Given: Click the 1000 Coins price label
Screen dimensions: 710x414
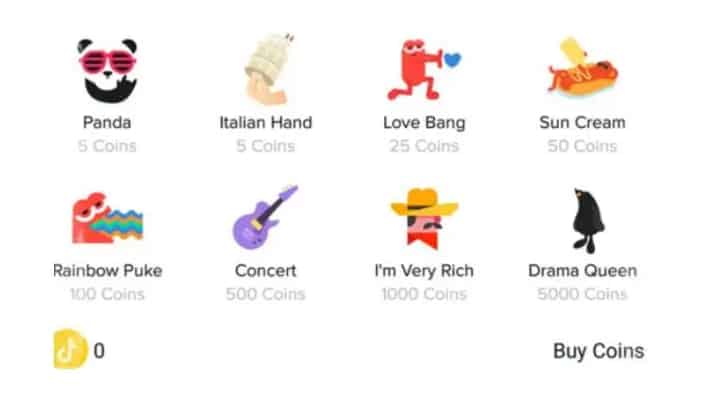Looking at the screenshot, I should pyautogui.click(x=423, y=294).
